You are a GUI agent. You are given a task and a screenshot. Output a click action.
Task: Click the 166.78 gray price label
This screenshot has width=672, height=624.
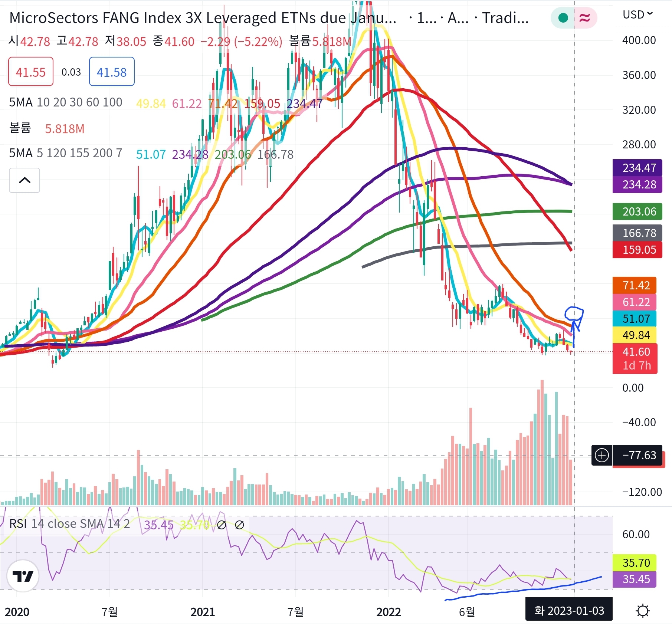tap(637, 233)
